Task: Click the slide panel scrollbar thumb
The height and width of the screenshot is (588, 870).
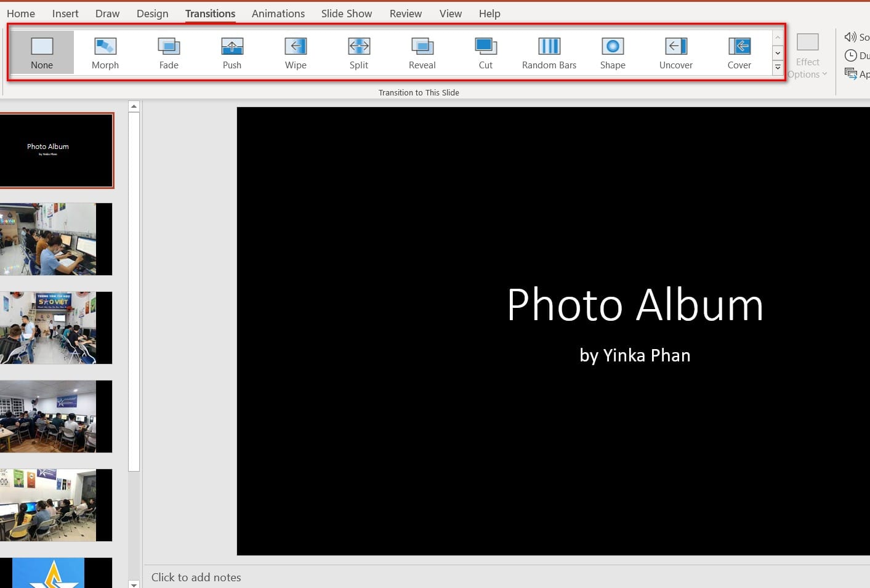Action: click(134, 291)
